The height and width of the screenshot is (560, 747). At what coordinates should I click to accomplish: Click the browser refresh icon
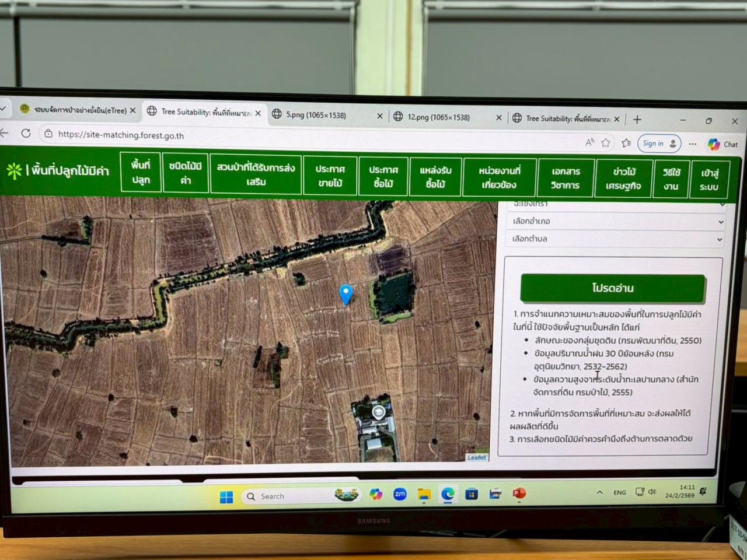26,134
